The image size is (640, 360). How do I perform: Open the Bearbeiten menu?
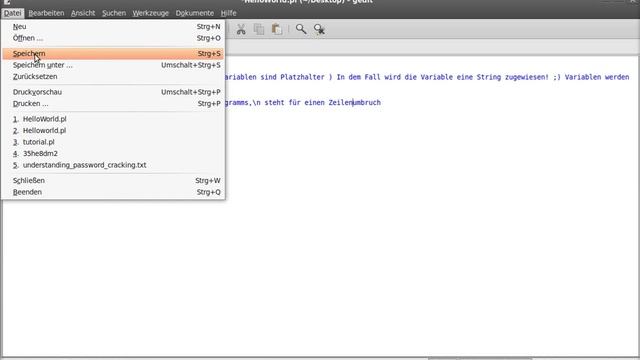point(46,13)
